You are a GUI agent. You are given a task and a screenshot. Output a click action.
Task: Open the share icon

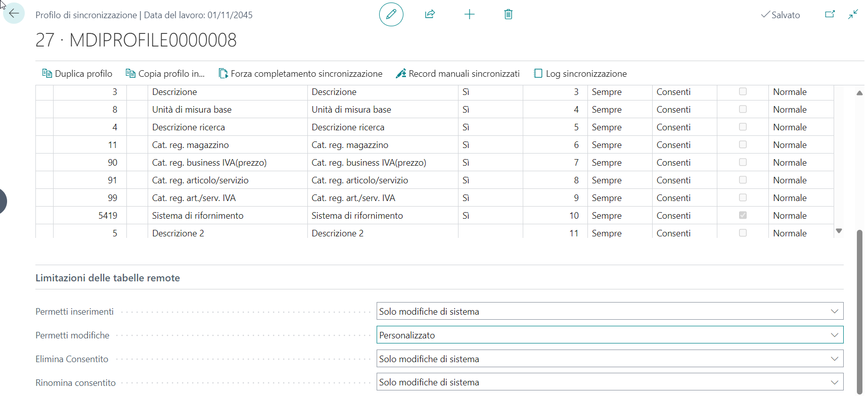tap(430, 14)
